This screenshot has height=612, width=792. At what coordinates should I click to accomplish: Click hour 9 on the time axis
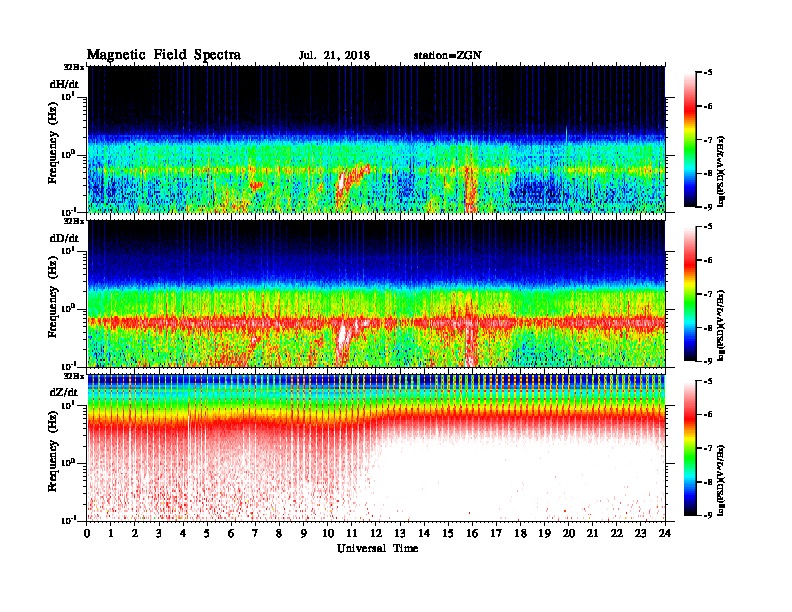click(x=304, y=534)
